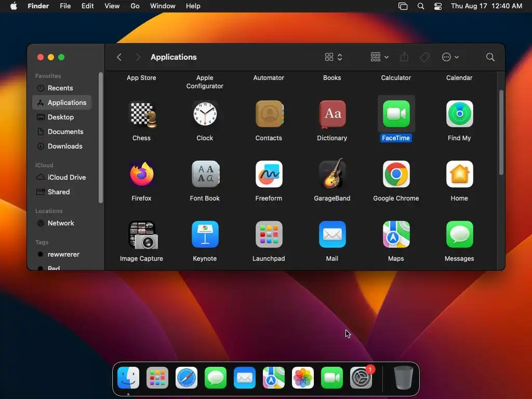Open the Edit menu
The width and height of the screenshot is (532, 399).
[87, 6]
